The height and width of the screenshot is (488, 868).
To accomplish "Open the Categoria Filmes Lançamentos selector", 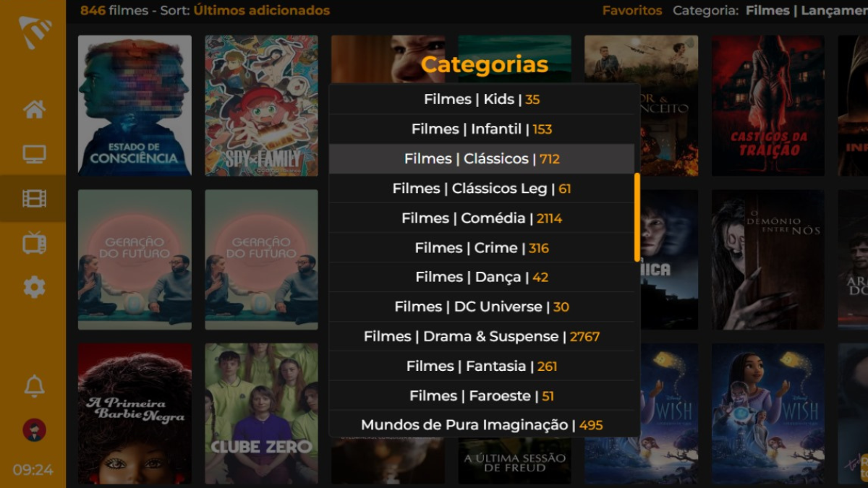I will click(x=770, y=11).
